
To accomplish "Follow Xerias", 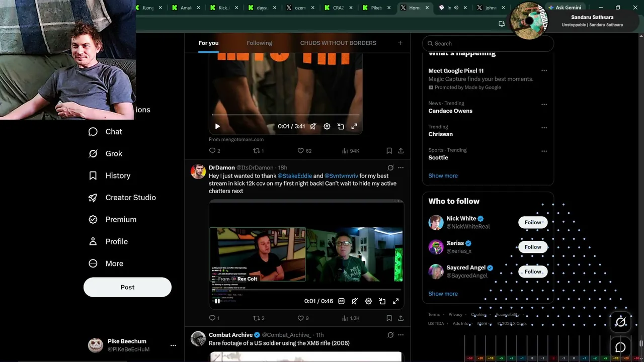I will click(x=533, y=247).
